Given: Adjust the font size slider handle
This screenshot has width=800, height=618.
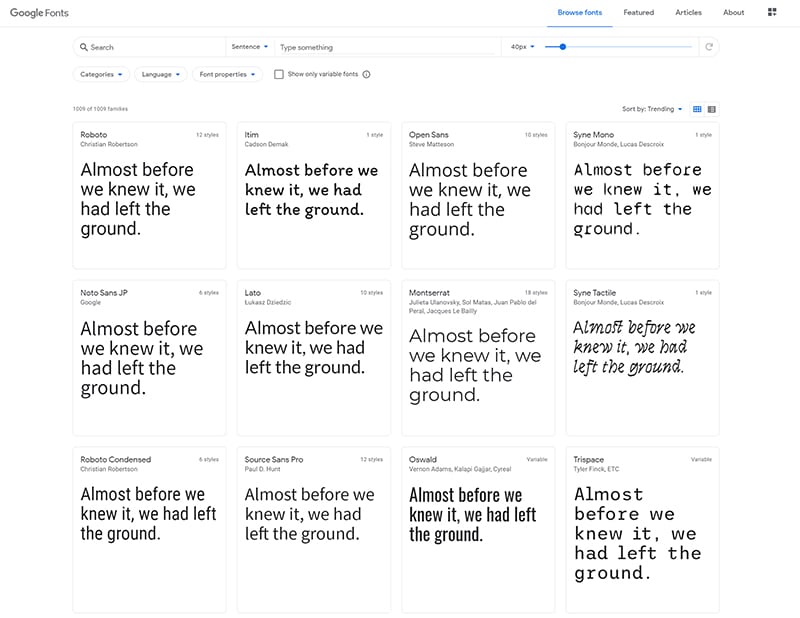Looking at the screenshot, I should coord(563,47).
